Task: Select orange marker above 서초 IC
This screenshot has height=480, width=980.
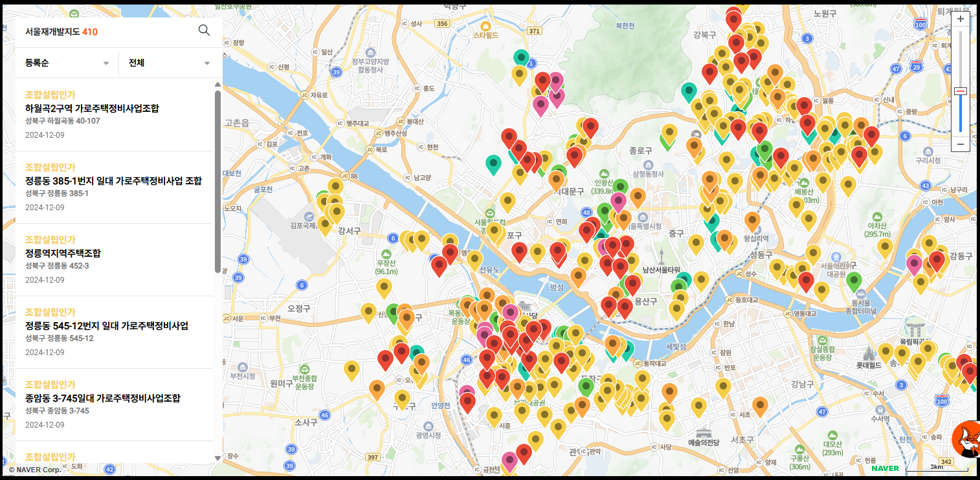Action: coord(760,406)
